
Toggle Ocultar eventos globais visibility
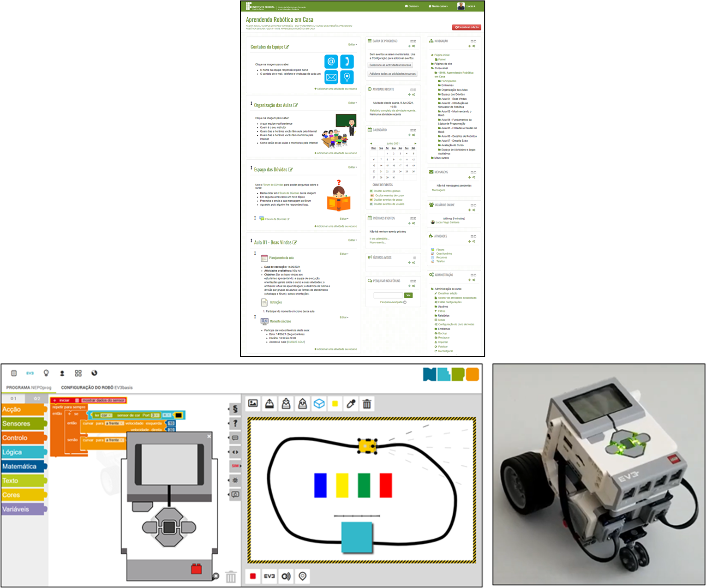(x=387, y=191)
